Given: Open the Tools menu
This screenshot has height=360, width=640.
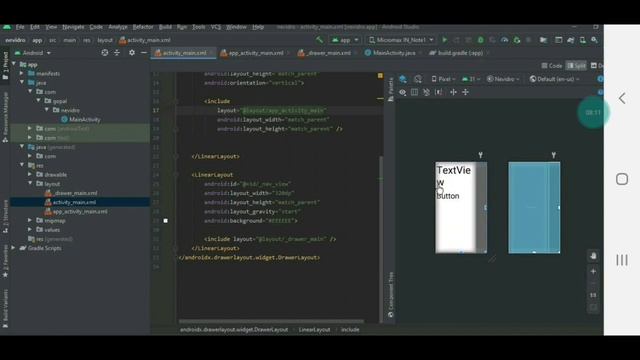Looking at the screenshot, I should (x=198, y=27).
